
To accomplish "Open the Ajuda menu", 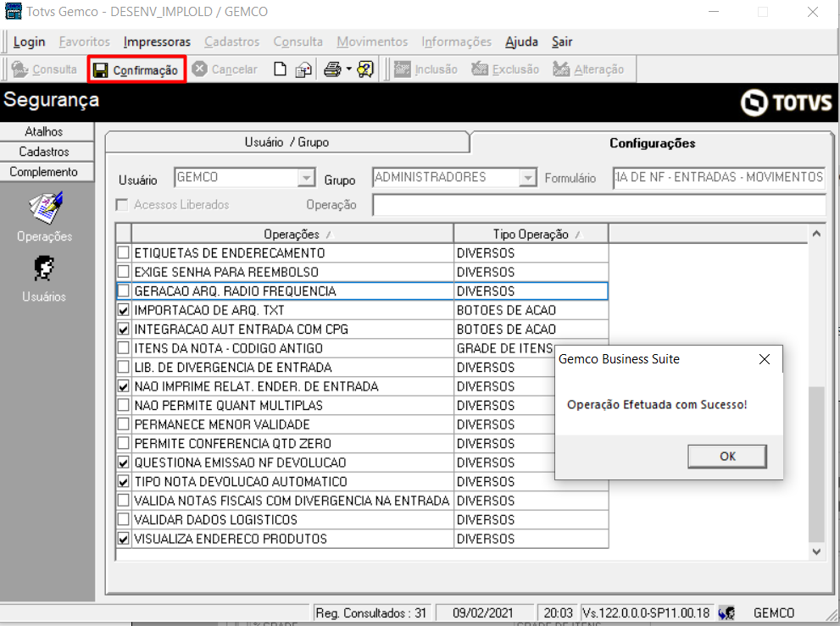I will tap(521, 42).
